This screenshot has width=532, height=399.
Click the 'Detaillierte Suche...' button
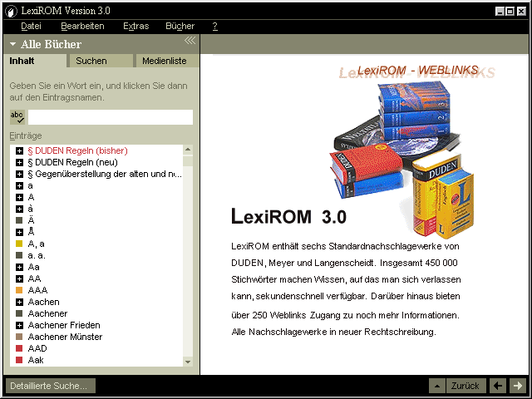click(51, 386)
